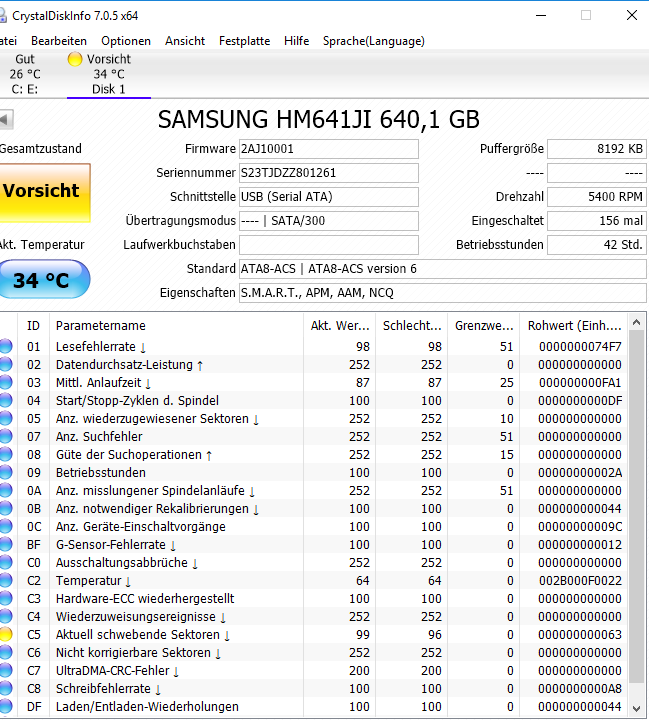Click the attribute list scrollbar thumb
The width and height of the screenshot is (649, 720).
pyautogui.click(x=636, y=507)
